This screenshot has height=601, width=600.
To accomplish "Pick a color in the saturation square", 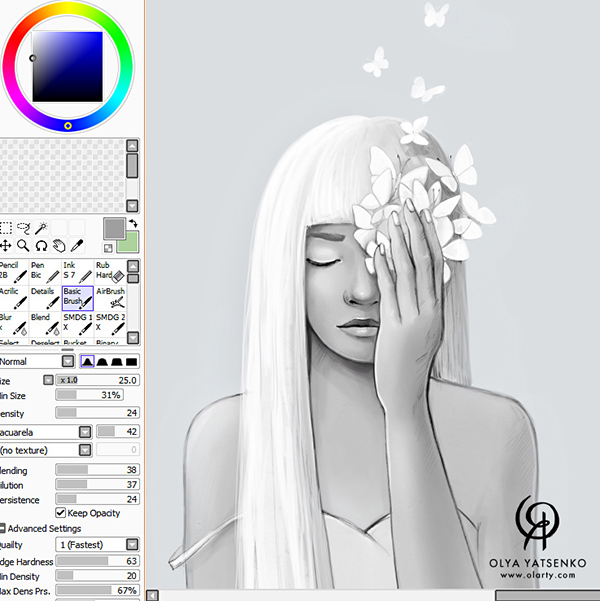I will (67, 67).
